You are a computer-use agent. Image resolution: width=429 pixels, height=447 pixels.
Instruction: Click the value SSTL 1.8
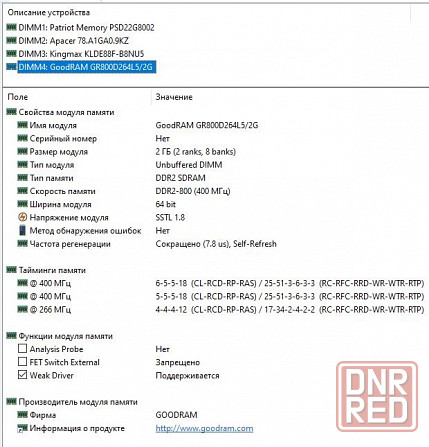click(x=170, y=217)
